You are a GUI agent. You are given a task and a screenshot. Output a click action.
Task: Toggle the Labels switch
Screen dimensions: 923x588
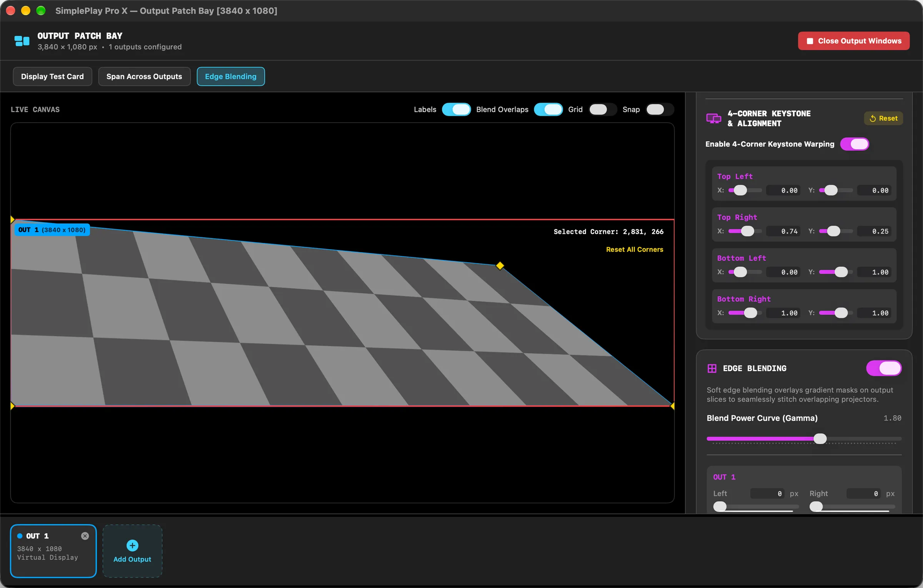[456, 110]
